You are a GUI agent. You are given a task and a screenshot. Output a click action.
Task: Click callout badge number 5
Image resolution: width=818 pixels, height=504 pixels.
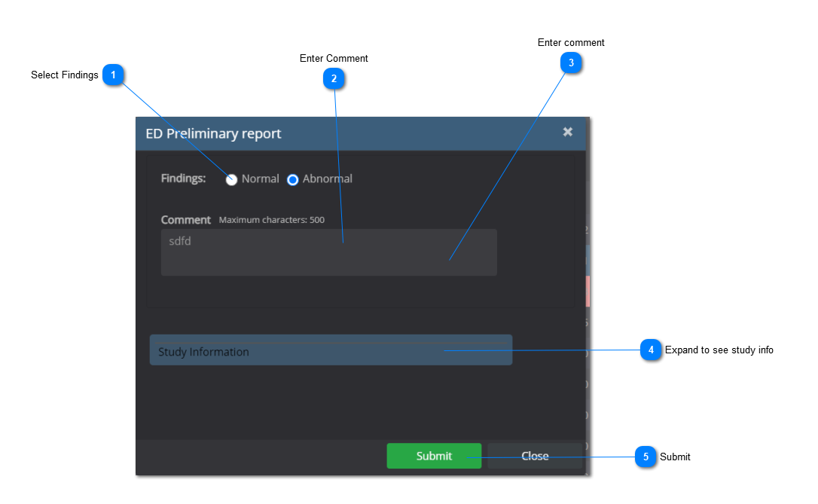pyautogui.click(x=646, y=457)
